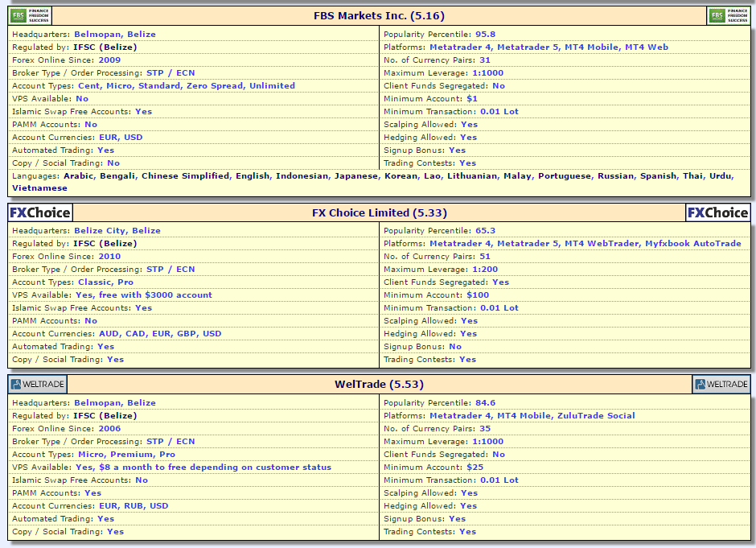Click FX Choice Signup Bonus 'No'
The image size is (756, 548).
coord(455,347)
